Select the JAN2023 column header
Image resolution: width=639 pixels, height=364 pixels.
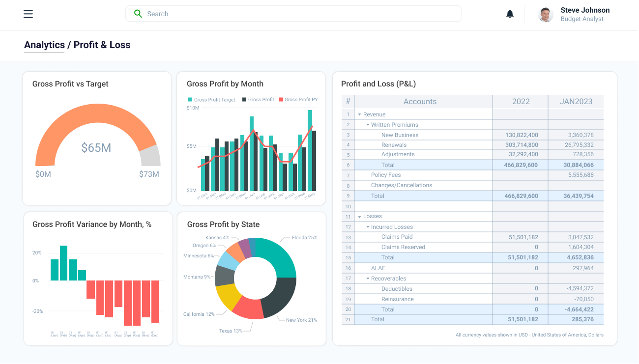point(576,102)
